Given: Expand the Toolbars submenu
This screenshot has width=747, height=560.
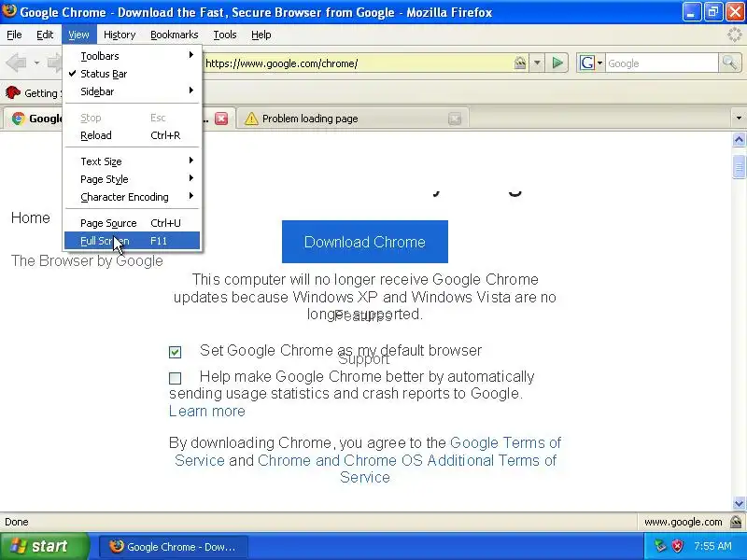Looking at the screenshot, I should click(x=132, y=56).
